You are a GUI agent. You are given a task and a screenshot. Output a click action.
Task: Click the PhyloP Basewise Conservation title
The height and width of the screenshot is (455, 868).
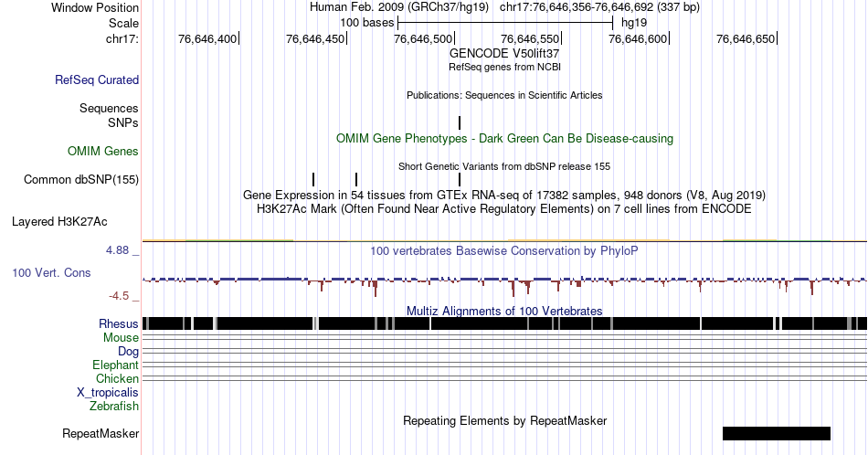click(504, 250)
